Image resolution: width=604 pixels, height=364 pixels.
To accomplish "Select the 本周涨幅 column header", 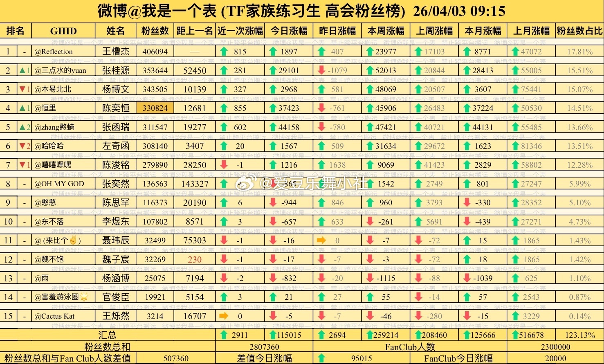I will point(386,31).
